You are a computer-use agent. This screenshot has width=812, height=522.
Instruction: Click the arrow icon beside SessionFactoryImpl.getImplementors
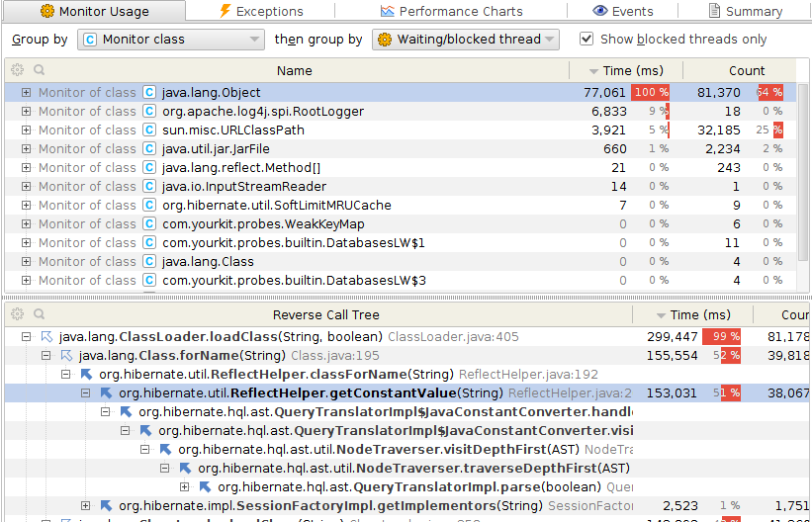106,506
